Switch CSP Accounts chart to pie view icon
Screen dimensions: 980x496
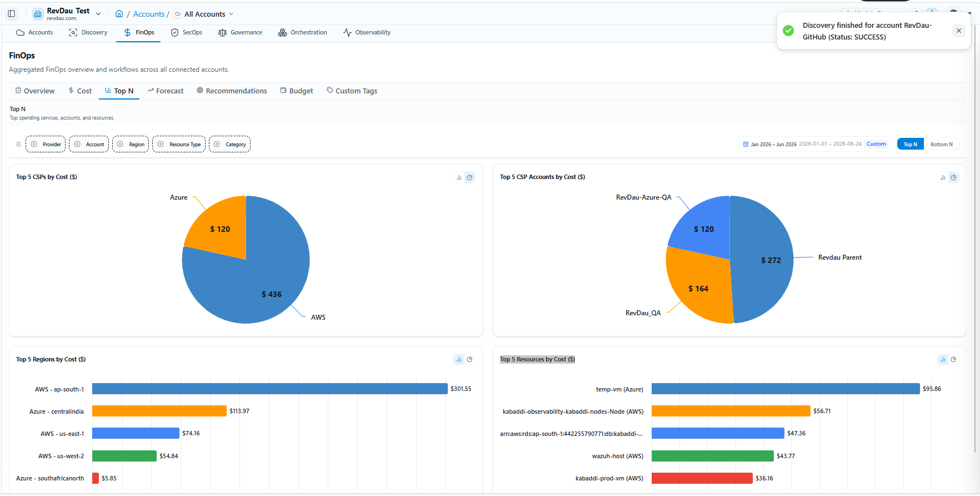point(953,177)
